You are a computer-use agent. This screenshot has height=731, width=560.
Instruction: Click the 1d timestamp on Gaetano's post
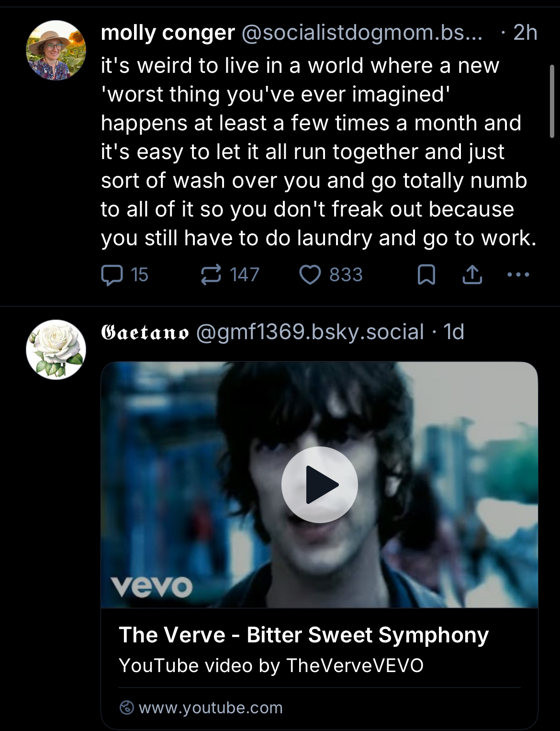(454, 332)
